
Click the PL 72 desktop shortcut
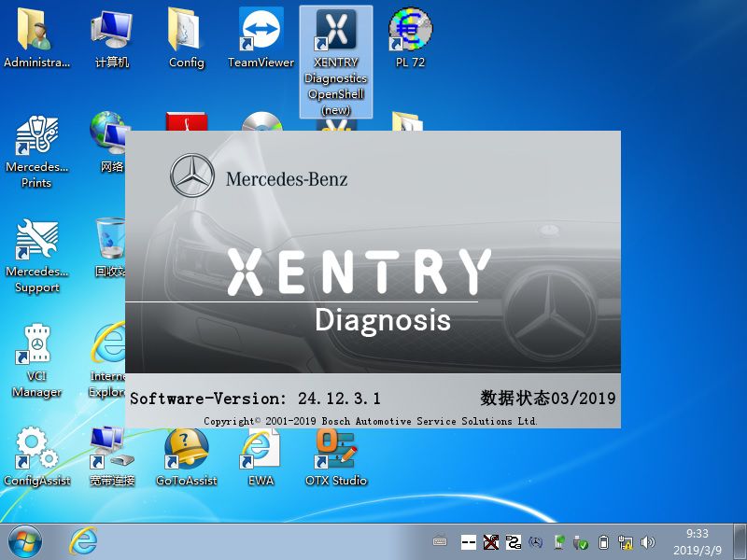coord(410,37)
